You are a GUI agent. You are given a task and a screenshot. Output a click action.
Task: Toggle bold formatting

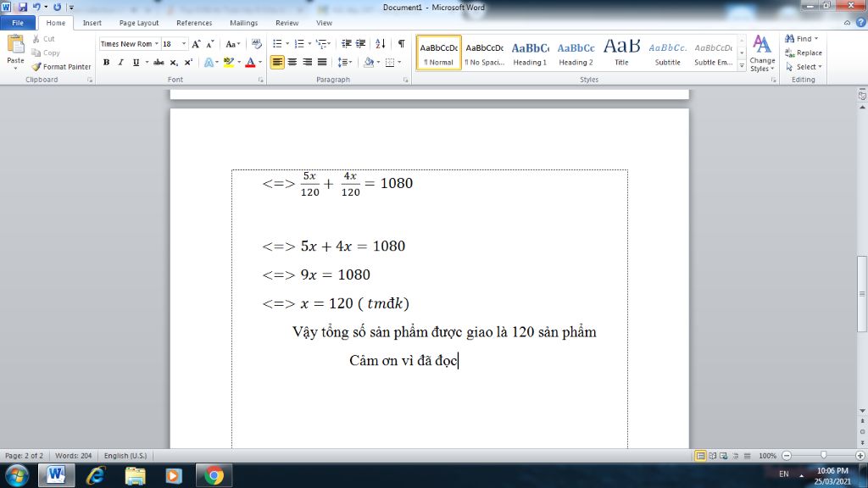tap(106, 62)
